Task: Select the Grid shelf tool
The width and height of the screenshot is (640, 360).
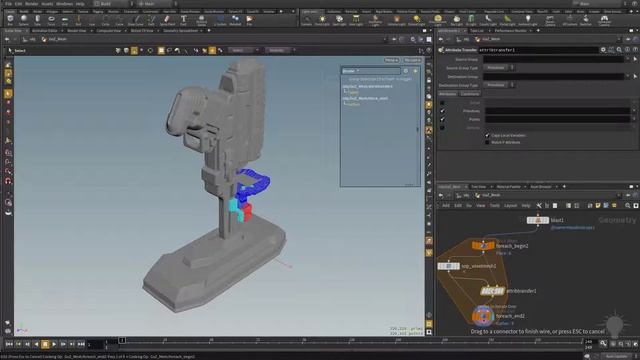Action: tap(65, 20)
